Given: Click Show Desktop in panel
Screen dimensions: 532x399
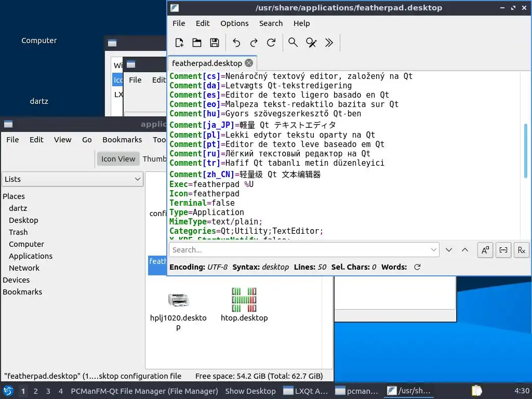Looking at the screenshot, I should pyautogui.click(x=250, y=391).
